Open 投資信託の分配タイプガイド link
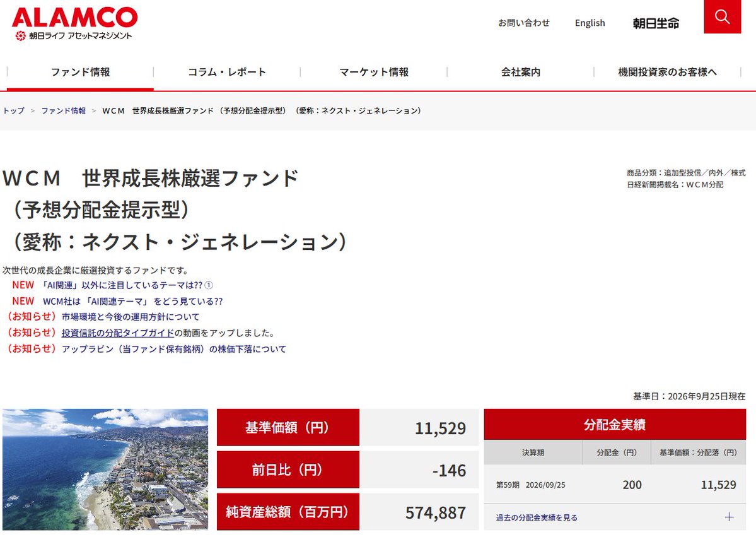The image size is (756, 549). point(118,333)
